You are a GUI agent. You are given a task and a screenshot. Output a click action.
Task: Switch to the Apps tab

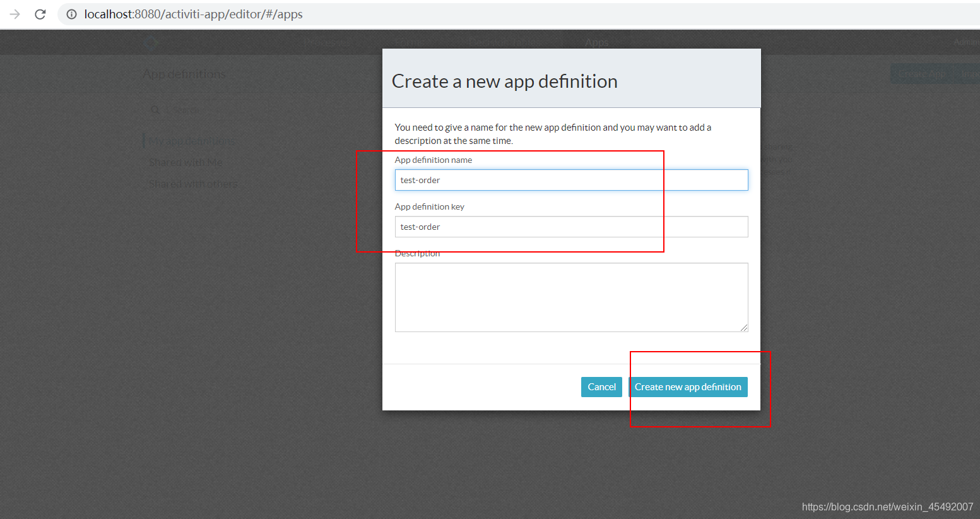[x=596, y=42]
